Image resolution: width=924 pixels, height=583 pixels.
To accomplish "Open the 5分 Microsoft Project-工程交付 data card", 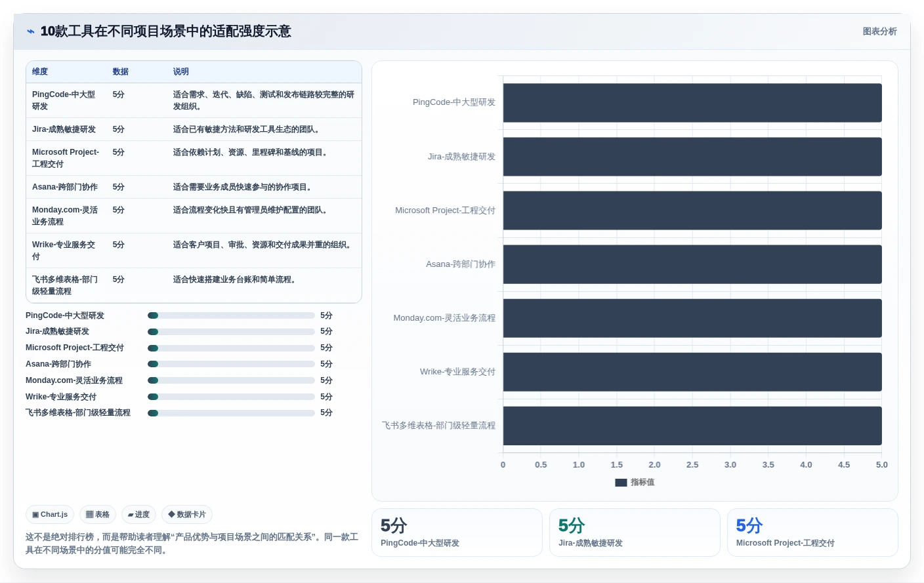I will 812,533.
